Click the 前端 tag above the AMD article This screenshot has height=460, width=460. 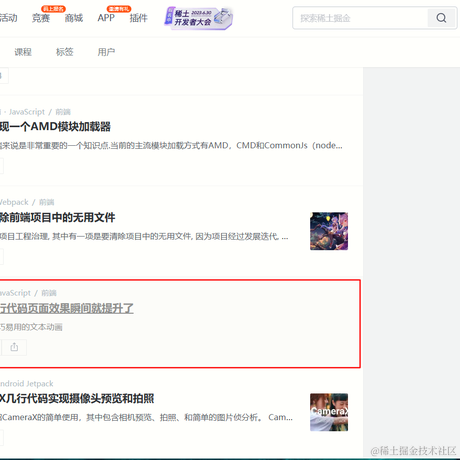[x=63, y=112]
